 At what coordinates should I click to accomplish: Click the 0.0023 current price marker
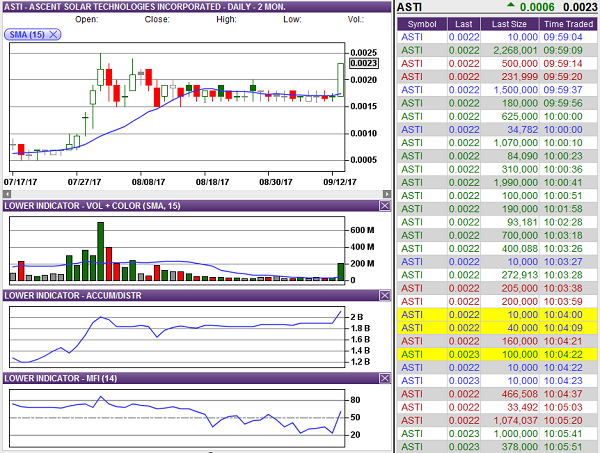click(364, 63)
